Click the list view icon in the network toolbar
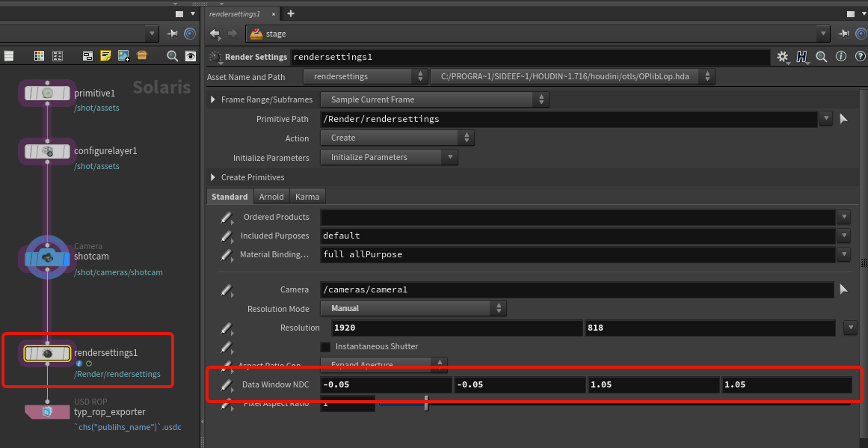 9,56
